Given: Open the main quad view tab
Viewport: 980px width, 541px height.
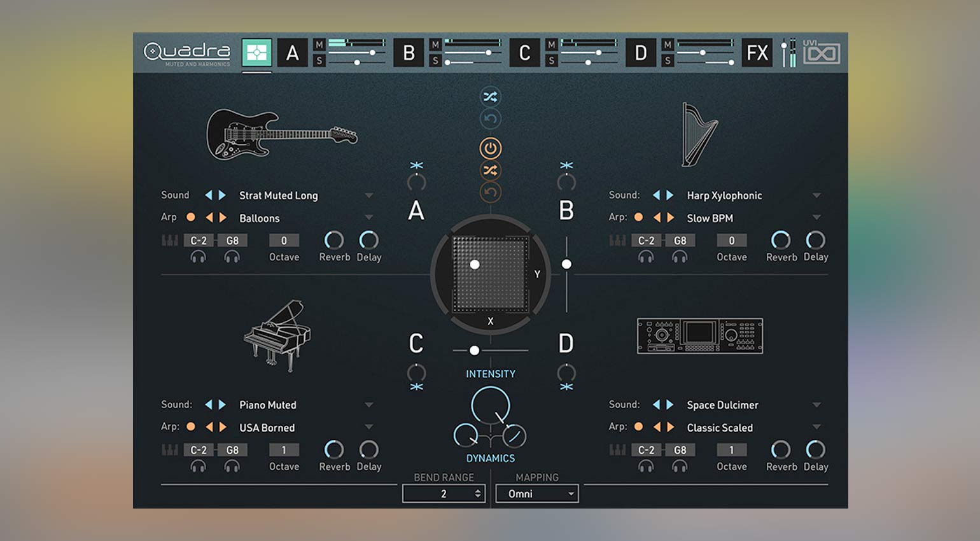Looking at the screenshot, I should (256, 53).
